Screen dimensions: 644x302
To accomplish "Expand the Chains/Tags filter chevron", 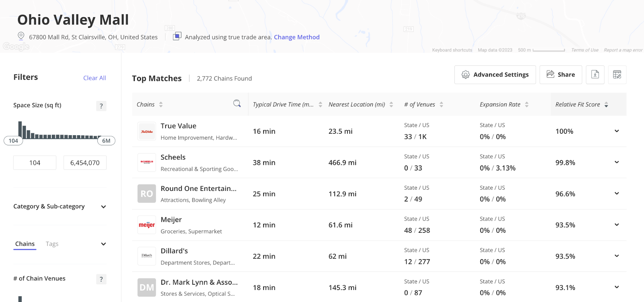I will pos(103,244).
